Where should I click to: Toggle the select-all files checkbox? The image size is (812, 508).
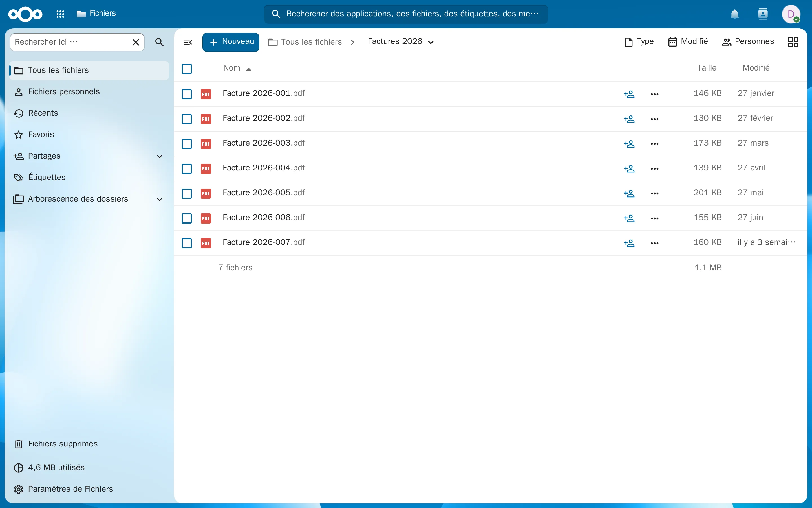click(187, 69)
